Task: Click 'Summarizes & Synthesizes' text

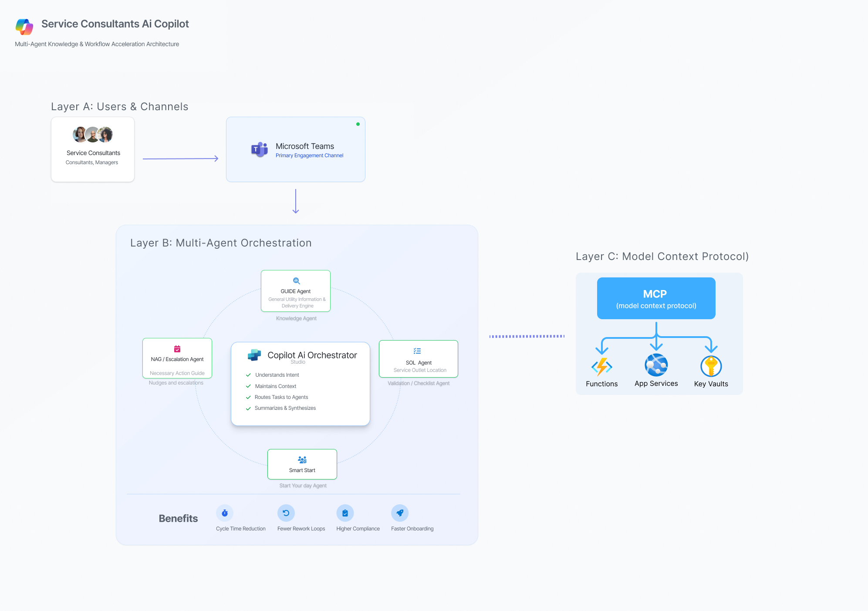Action: point(285,408)
